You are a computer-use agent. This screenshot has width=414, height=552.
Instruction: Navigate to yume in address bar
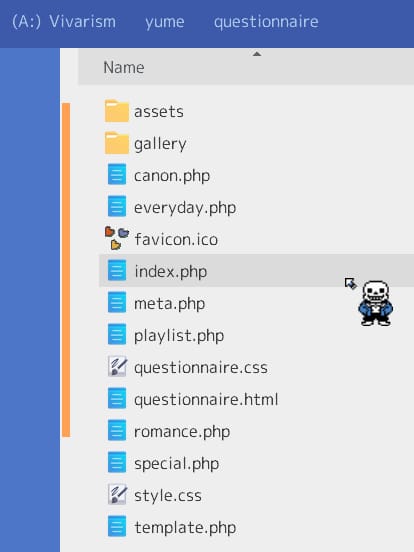click(165, 22)
